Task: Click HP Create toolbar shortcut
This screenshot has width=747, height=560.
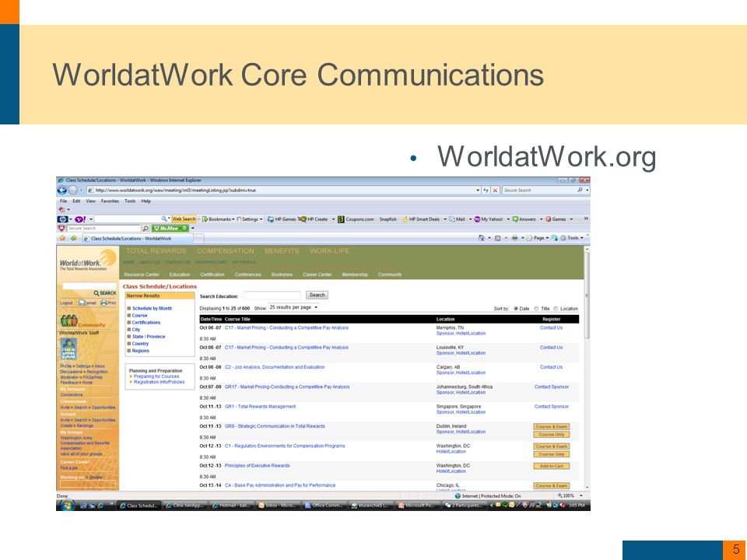Action: click(314, 219)
